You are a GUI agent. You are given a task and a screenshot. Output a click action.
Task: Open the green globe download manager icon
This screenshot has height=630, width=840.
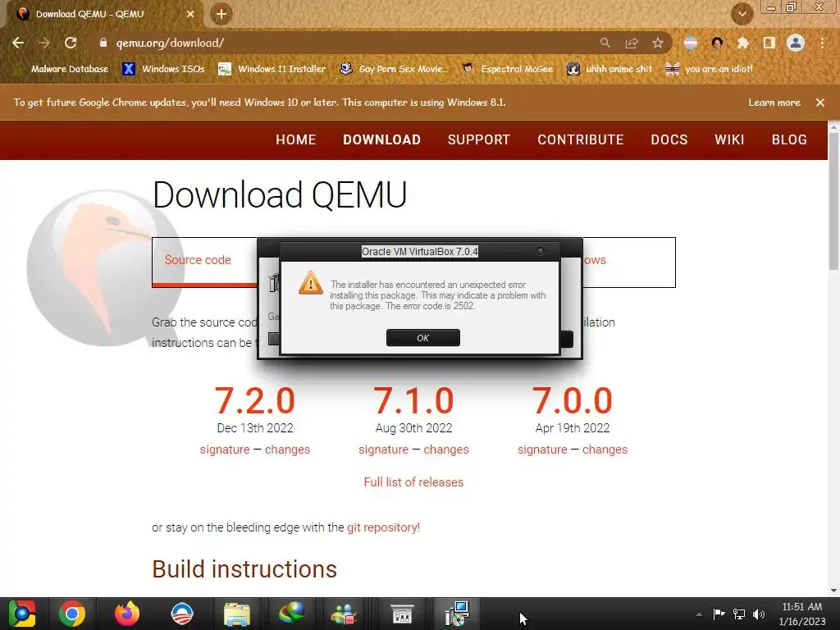point(291,614)
